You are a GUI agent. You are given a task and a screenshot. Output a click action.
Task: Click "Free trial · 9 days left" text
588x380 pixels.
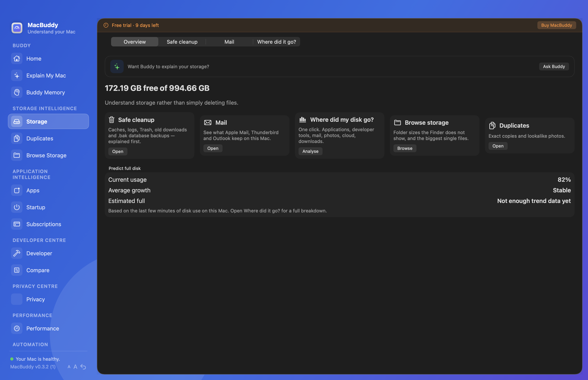tap(135, 25)
